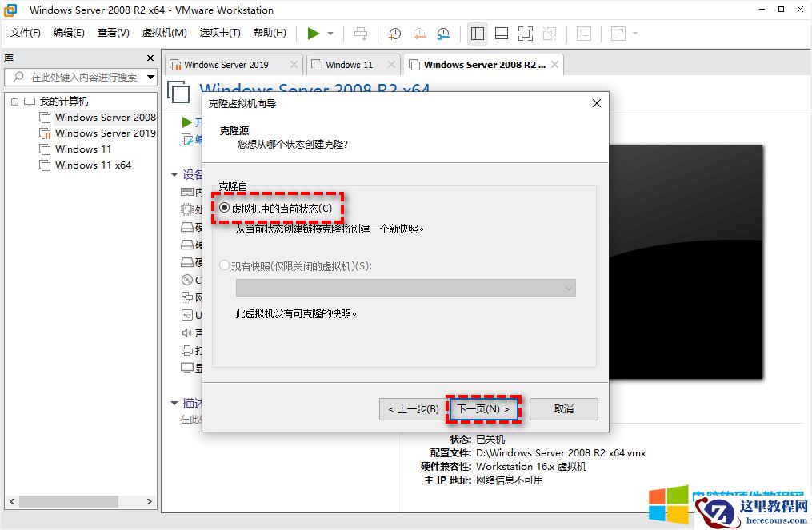
Task: Click library scrollbar left arrow
Action: pos(12,501)
